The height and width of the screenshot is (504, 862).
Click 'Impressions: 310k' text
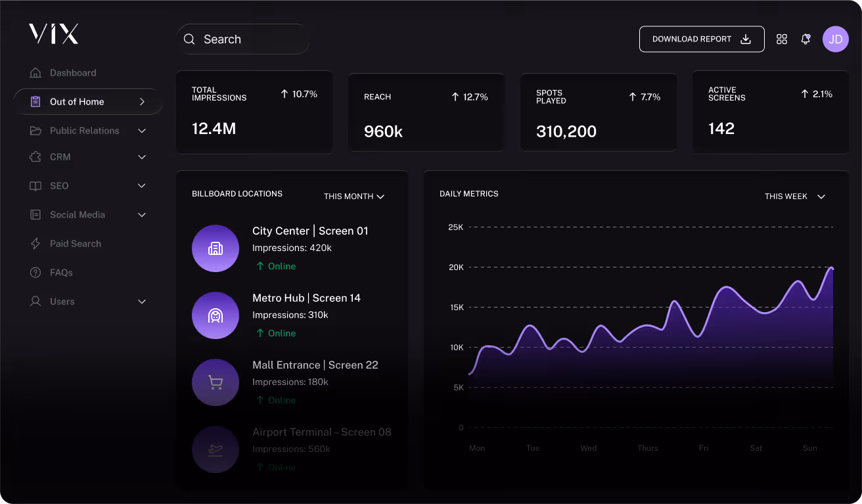(290, 315)
